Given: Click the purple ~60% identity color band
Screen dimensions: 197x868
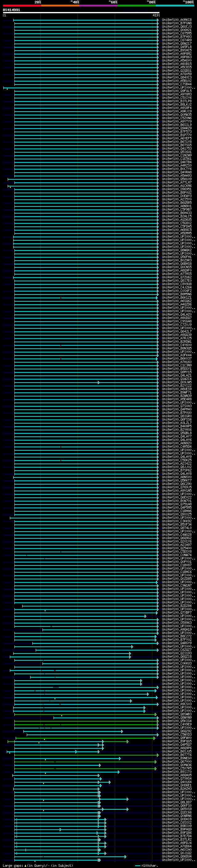Looking at the screenshot, I should tap(98, 6).
